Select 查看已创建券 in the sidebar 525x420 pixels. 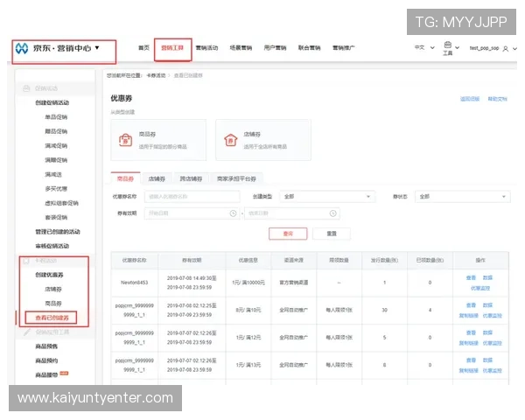(x=52, y=318)
